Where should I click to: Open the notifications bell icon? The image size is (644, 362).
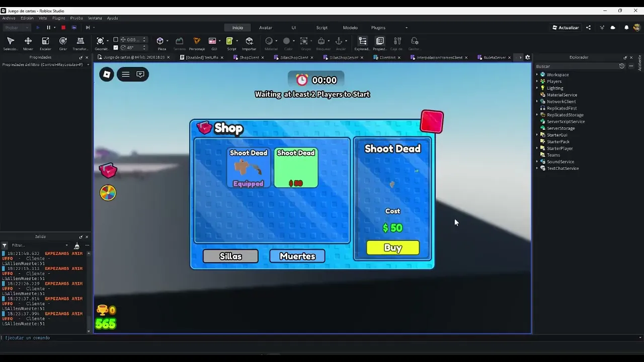pos(626,28)
